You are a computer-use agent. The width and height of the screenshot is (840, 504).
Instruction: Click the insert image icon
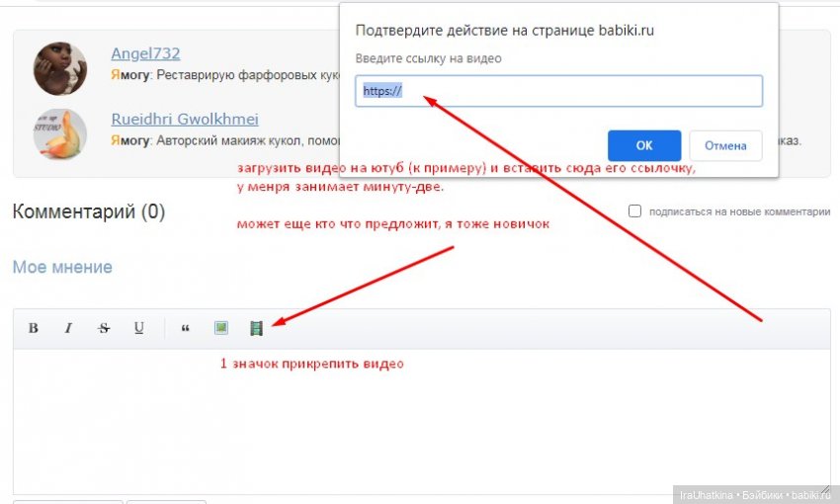(221, 328)
